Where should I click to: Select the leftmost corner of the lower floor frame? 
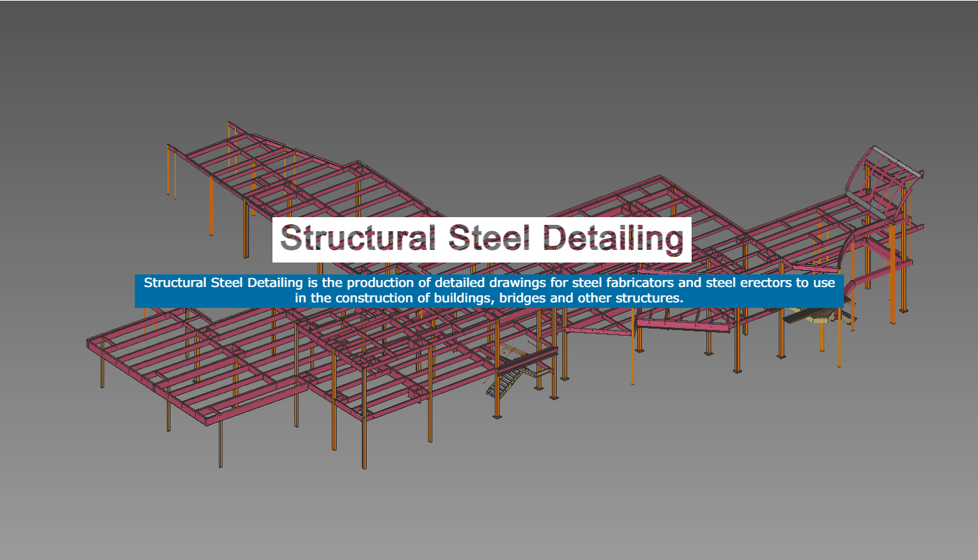(x=91, y=343)
